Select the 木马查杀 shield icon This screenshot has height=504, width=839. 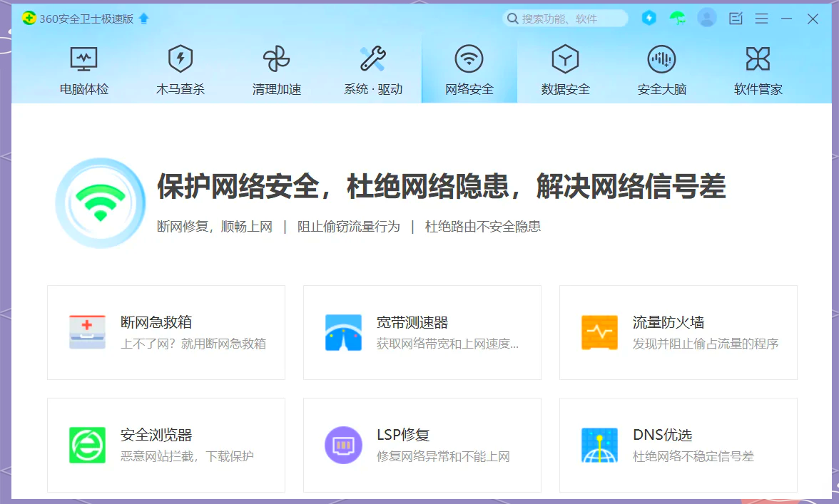[x=180, y=58]
